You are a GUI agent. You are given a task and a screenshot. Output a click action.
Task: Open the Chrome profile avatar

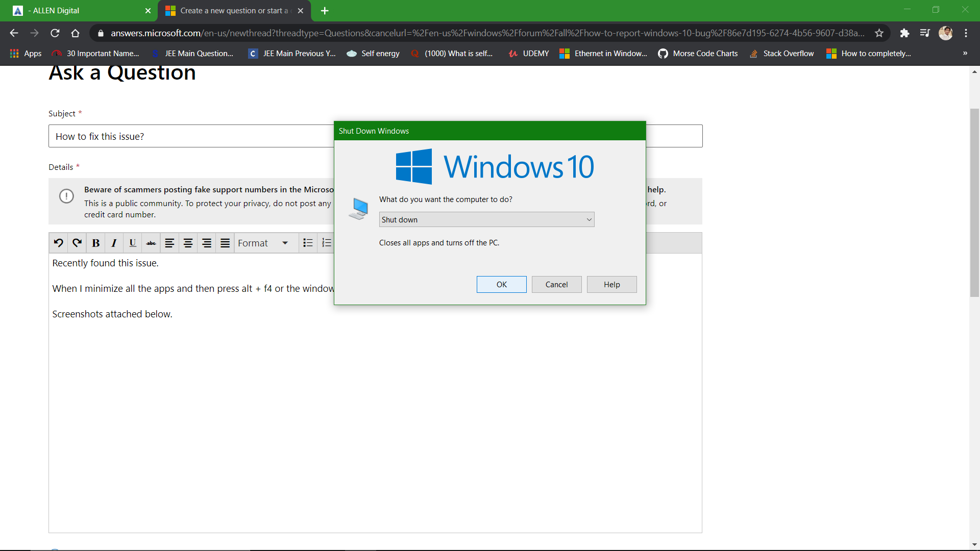[x=945, y=33]
